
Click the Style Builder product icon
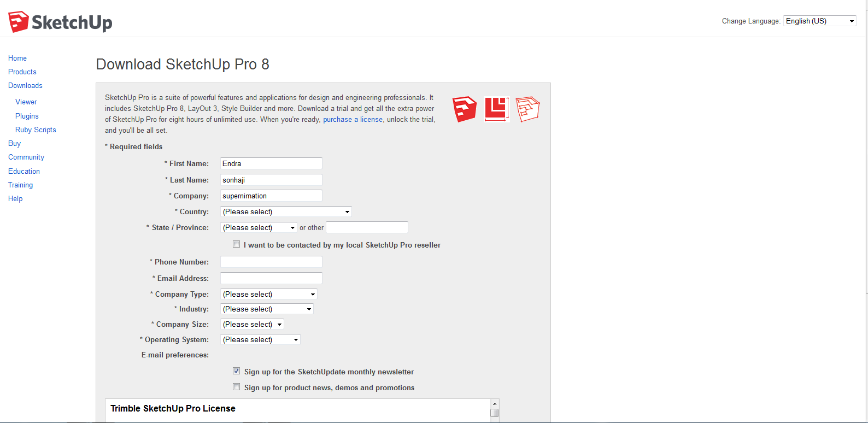527,109
